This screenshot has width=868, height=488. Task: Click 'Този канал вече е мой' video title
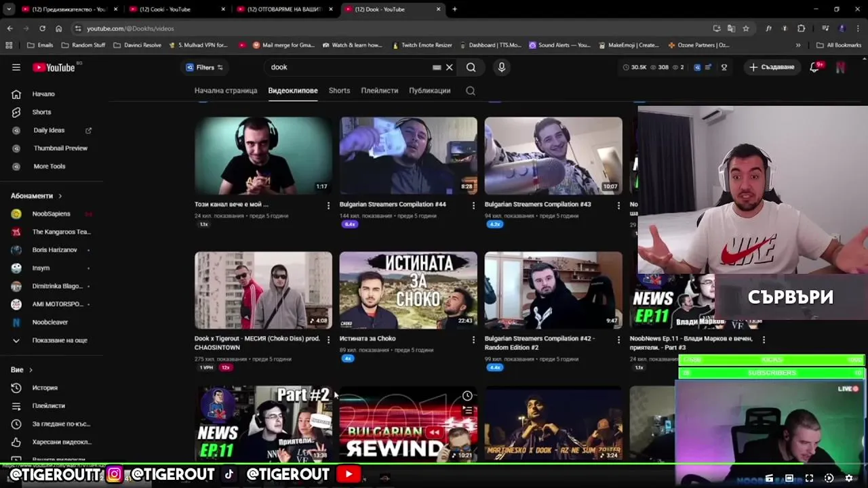click(x=231, y=204)
